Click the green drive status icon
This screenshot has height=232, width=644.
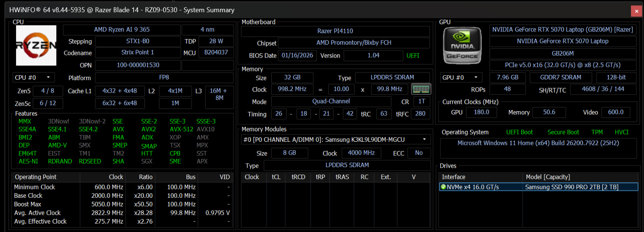(443, 187)
